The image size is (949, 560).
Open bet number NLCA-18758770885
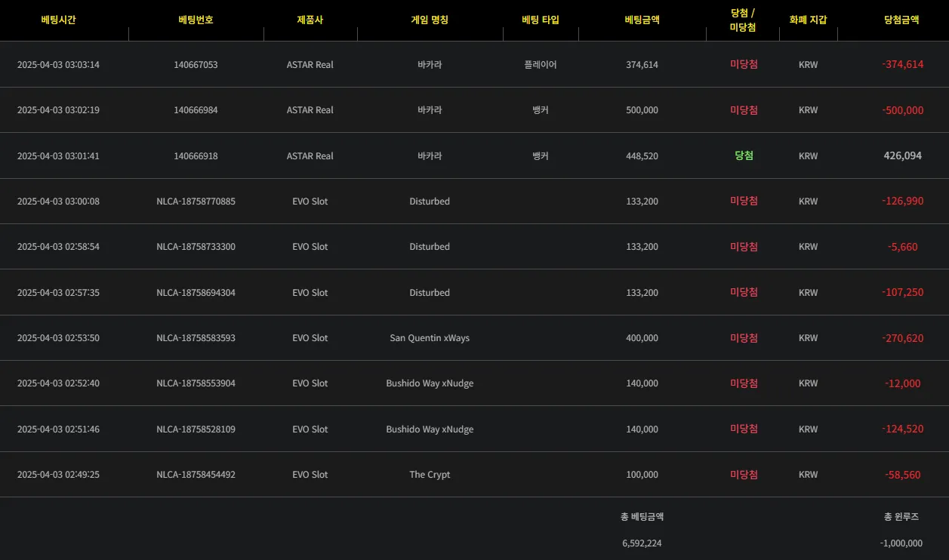tap(196, 202)
